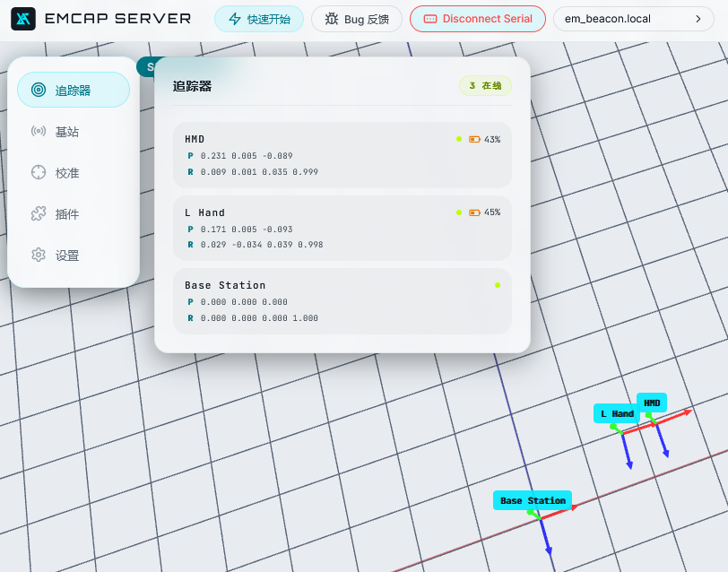Click the L Hand battery icon
Viewport: 728px width, 572px height.
[x=474, y=212]
